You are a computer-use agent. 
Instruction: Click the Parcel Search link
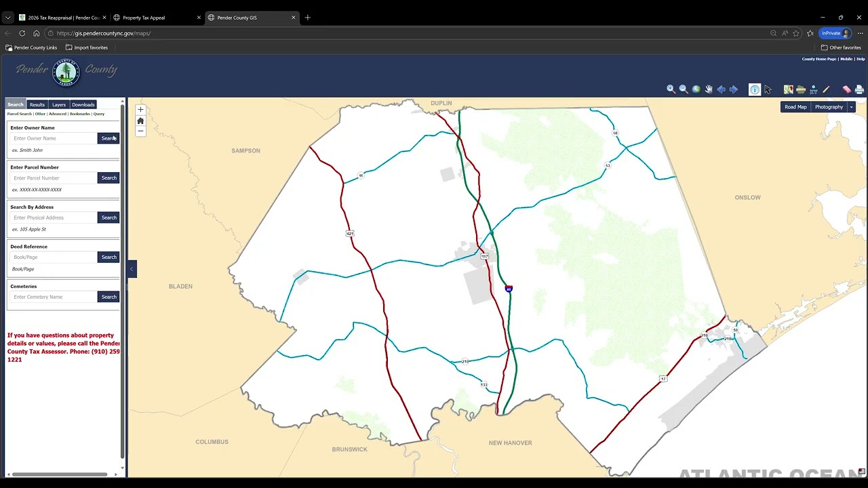20,114
